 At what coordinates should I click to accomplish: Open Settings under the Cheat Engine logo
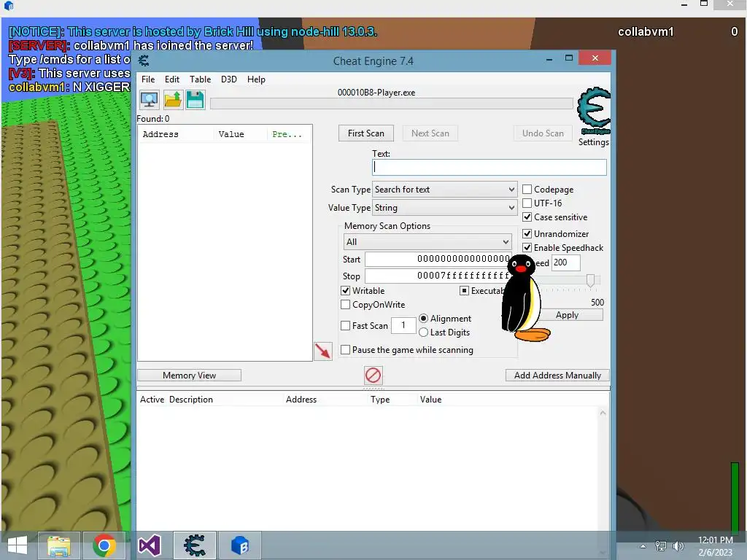(594, 142)
